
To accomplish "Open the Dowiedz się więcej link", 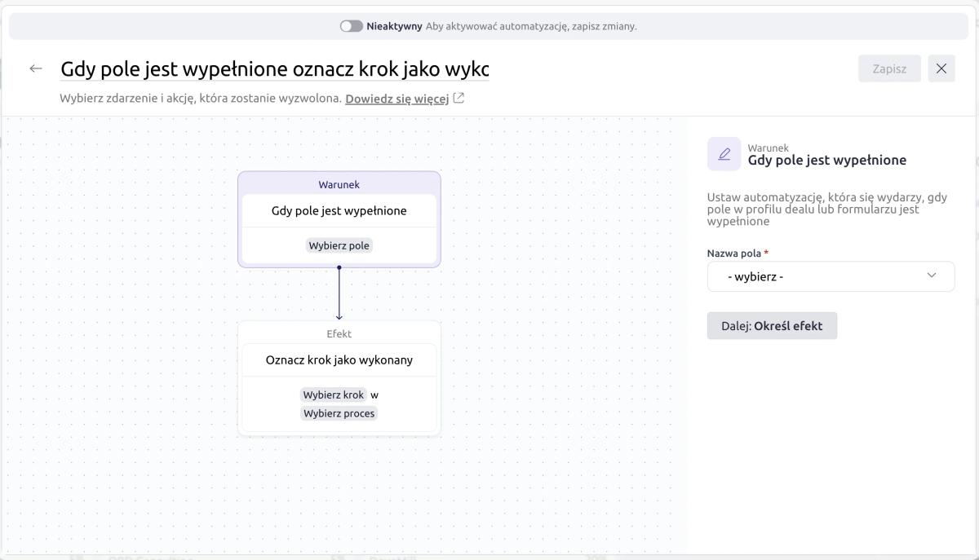I will 397,99.
